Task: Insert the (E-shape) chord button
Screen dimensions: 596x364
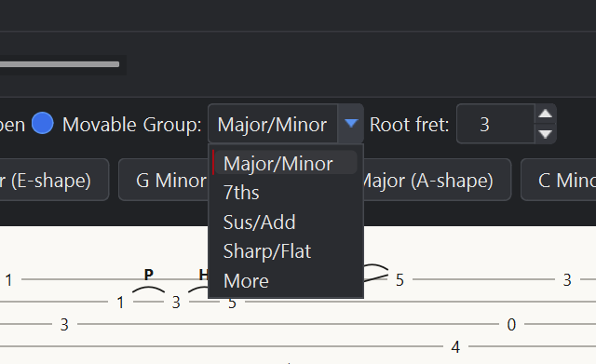Action: (54, 180)
